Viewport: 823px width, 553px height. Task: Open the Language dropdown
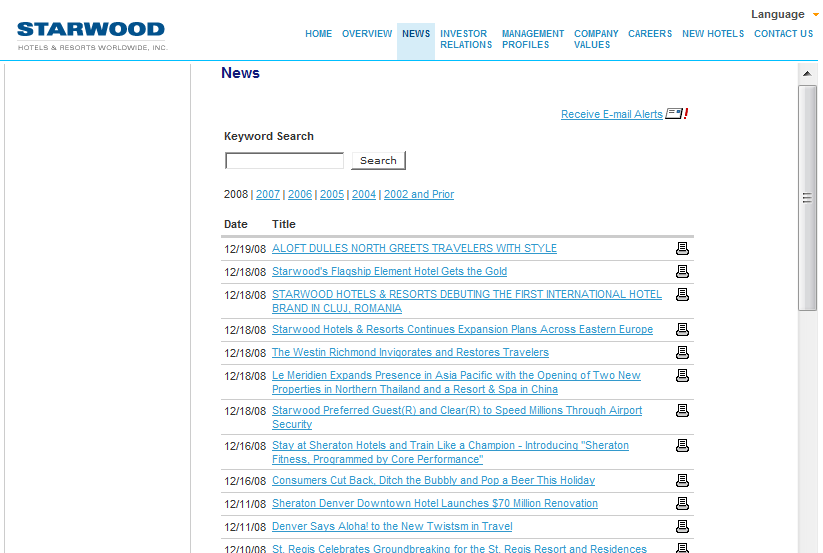click(784, 14)
